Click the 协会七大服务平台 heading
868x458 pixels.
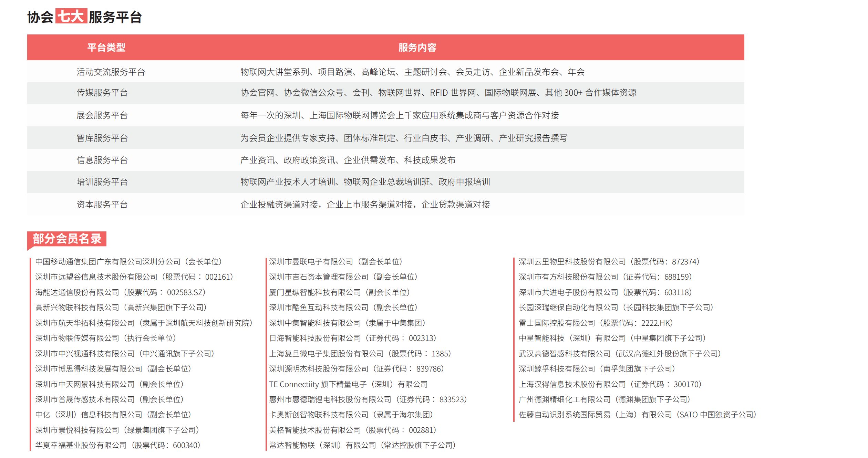84,17
